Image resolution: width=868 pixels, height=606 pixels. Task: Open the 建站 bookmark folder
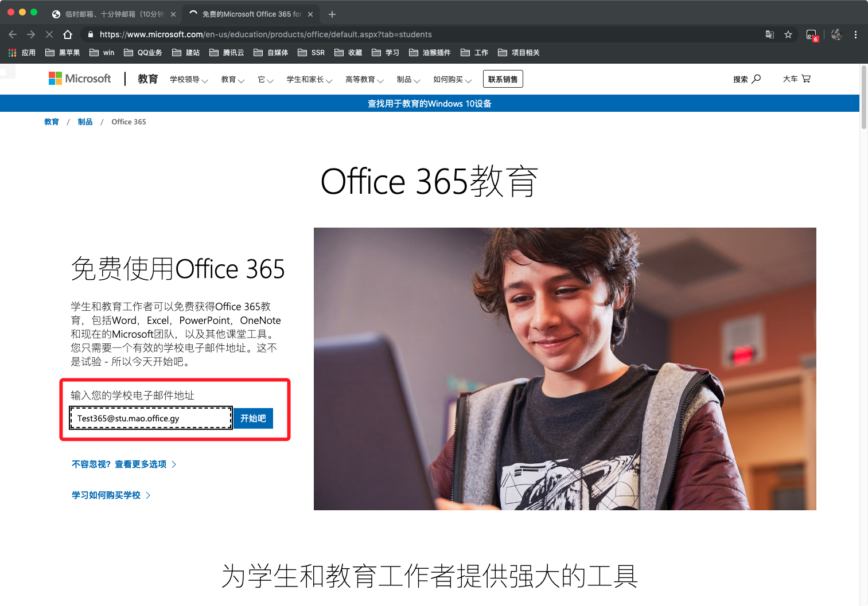pos(186,53)
